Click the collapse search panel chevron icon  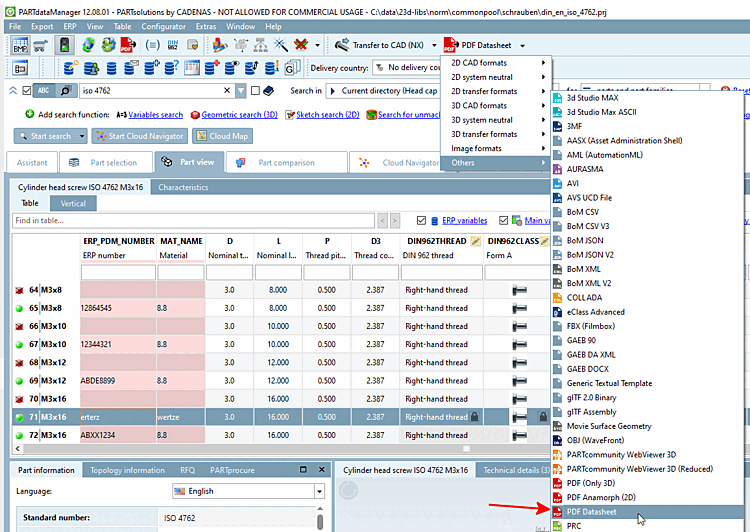pos(12,90)
